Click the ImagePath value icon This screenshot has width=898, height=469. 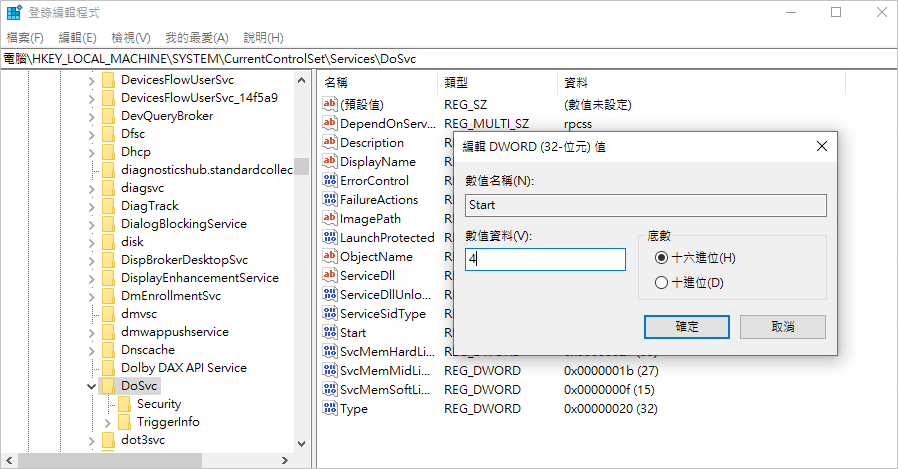pyautogui.click(x=329, y=218)
